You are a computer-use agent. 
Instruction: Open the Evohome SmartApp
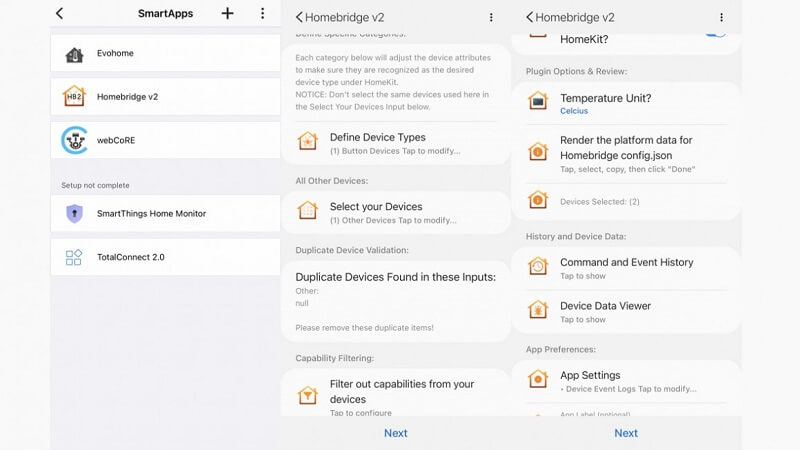[x=165, y=53]
